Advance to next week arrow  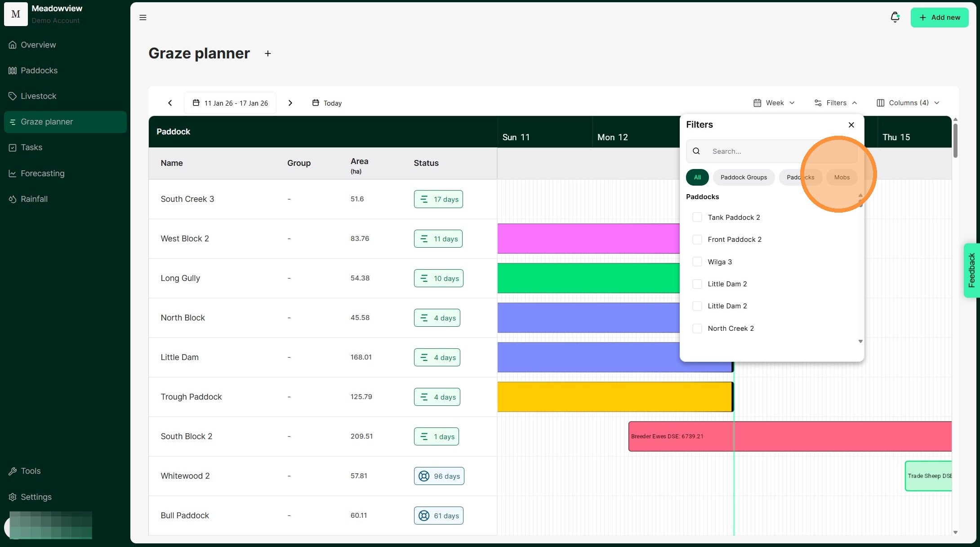click(x=290, y=103)
